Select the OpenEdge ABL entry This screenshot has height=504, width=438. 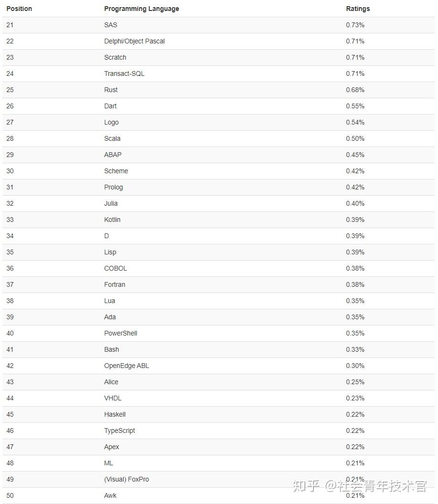(126, 366)
